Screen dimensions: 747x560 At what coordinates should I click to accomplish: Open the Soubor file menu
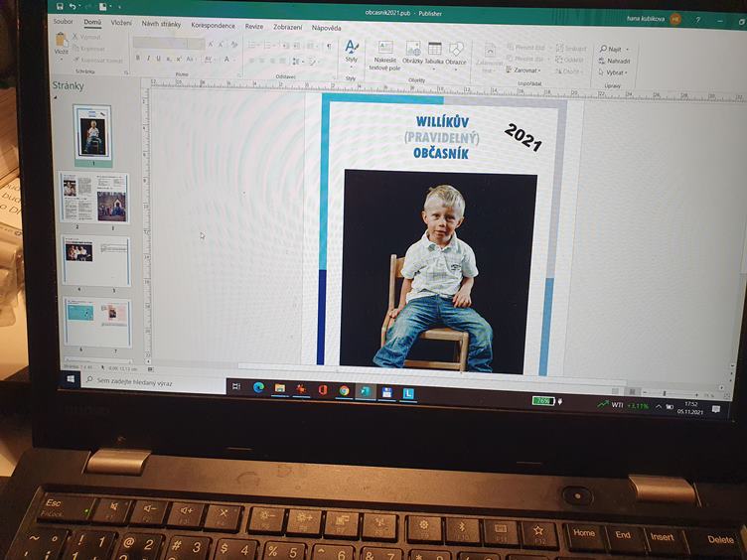(x=63, y=21)
